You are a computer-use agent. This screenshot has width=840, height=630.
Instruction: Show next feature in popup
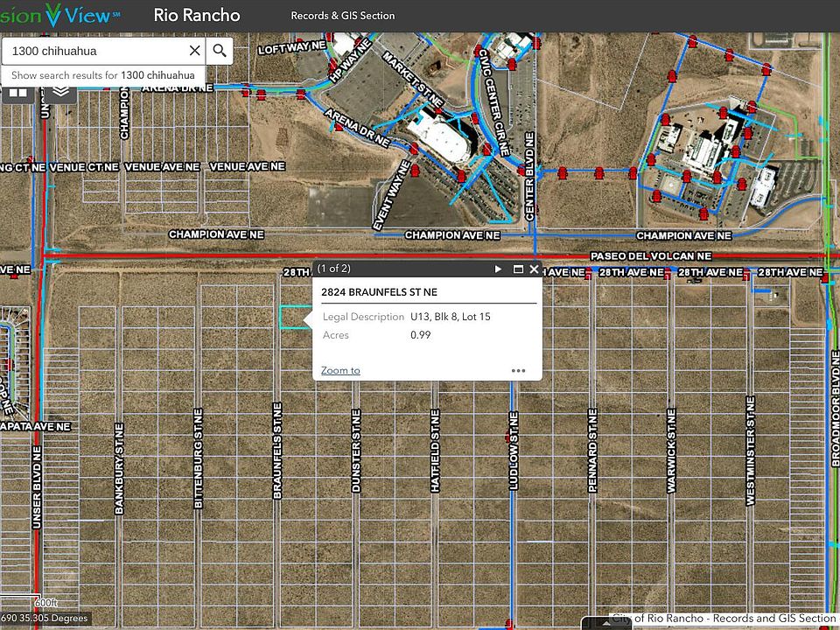tap(499, 269)
